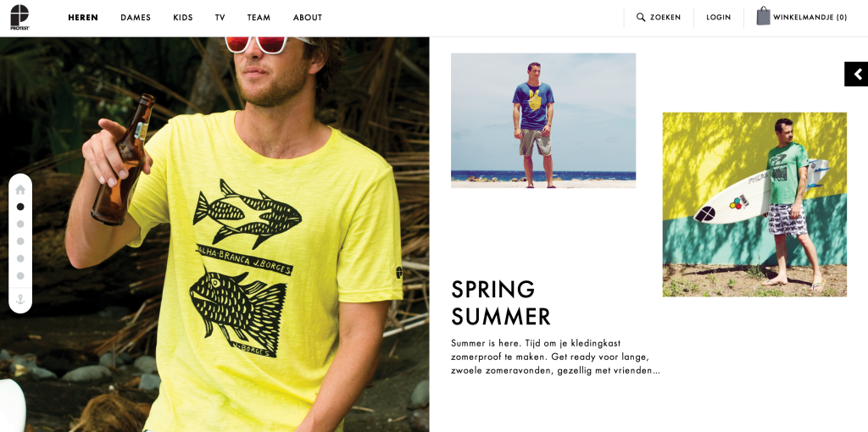Click the home icon in the side navigator

point(20,190)
